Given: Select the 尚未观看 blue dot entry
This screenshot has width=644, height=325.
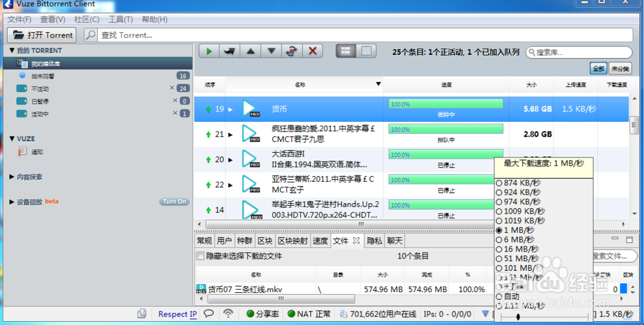Looking at the screenshot, I should tap(23, 75).
